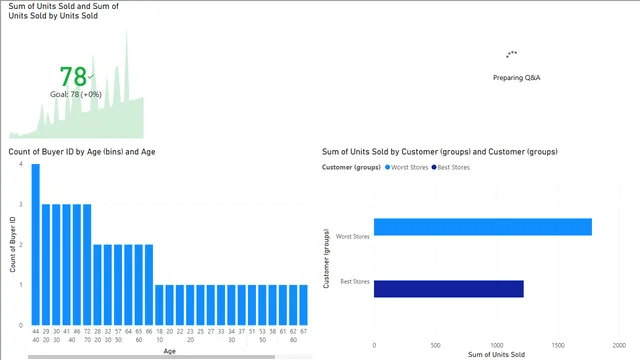This screenshot has height=360, width=640.
Task: Select the column bar for age 18
Action: click(x=159, y=305)
